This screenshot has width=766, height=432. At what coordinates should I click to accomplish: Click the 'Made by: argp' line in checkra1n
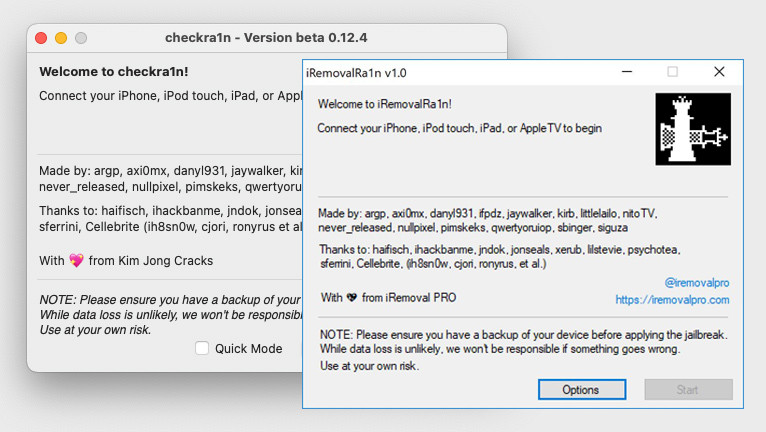(x=171, y=171)
